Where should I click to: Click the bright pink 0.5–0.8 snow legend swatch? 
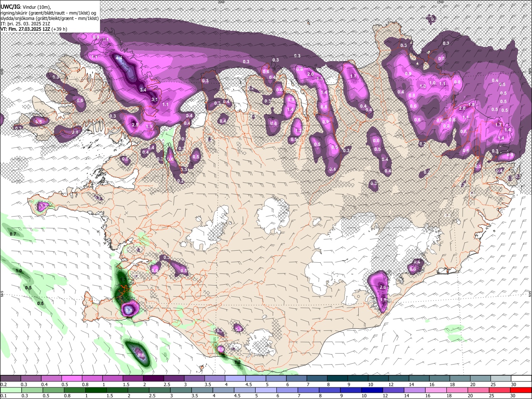[71, 379]
